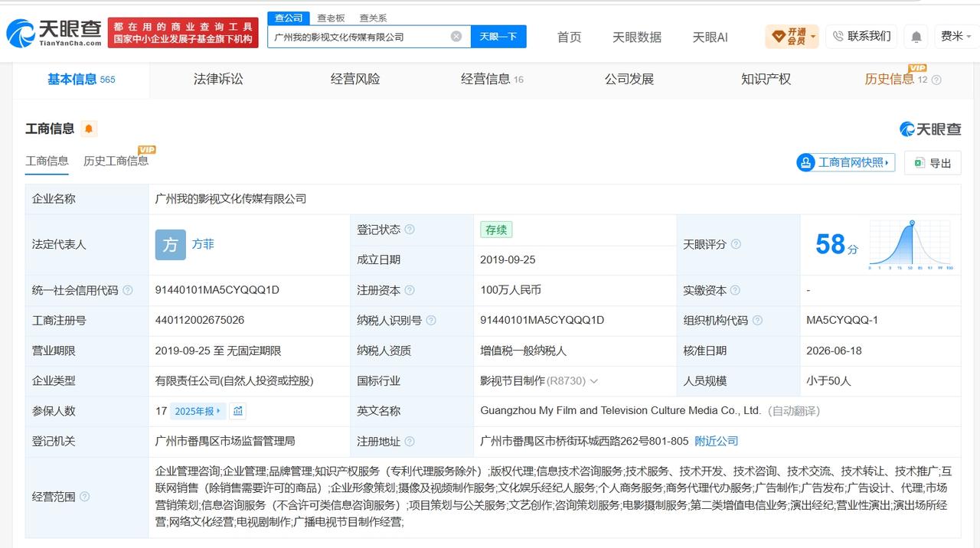980x548 pixels.
Task: Click help icon beside 统一社会信用代码
Action: tap(128, 290)
